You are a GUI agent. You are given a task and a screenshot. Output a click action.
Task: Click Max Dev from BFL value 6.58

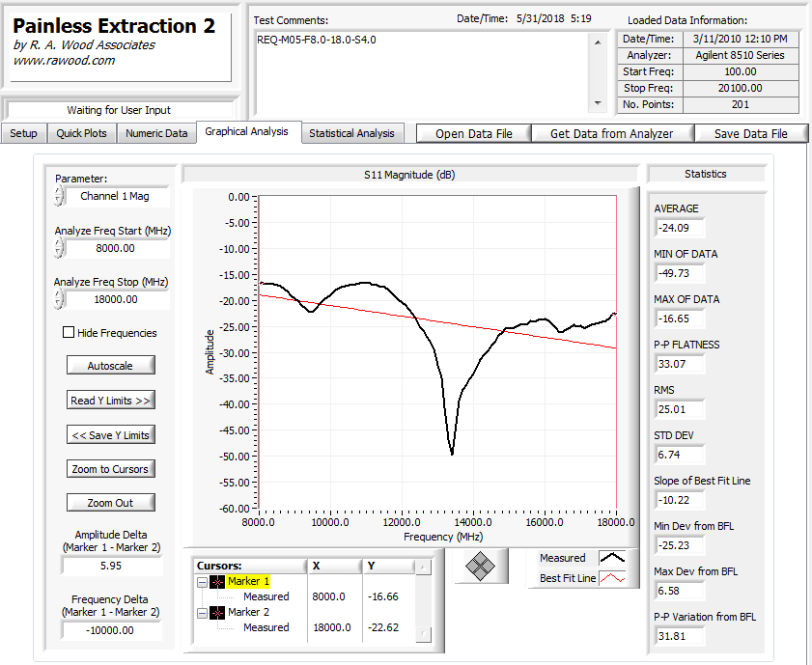679,591
